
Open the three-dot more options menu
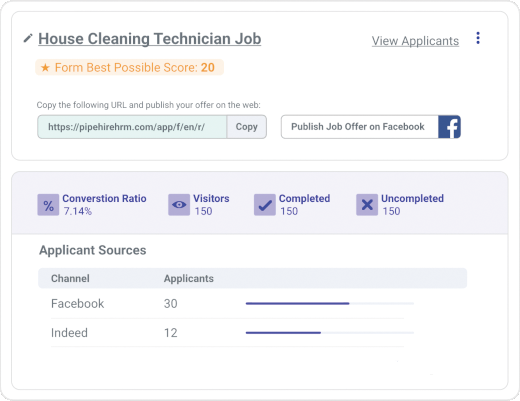click(478, 38)
